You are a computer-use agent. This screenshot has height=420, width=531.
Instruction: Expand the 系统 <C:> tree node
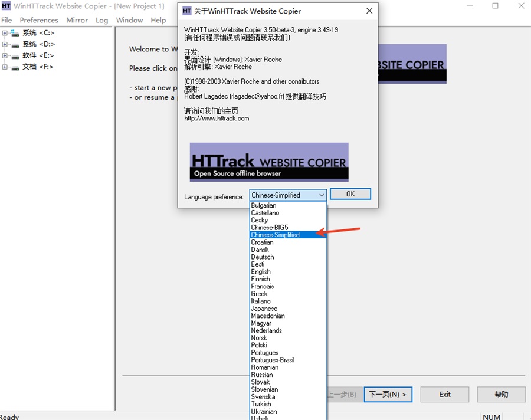[x=5, y=33]
